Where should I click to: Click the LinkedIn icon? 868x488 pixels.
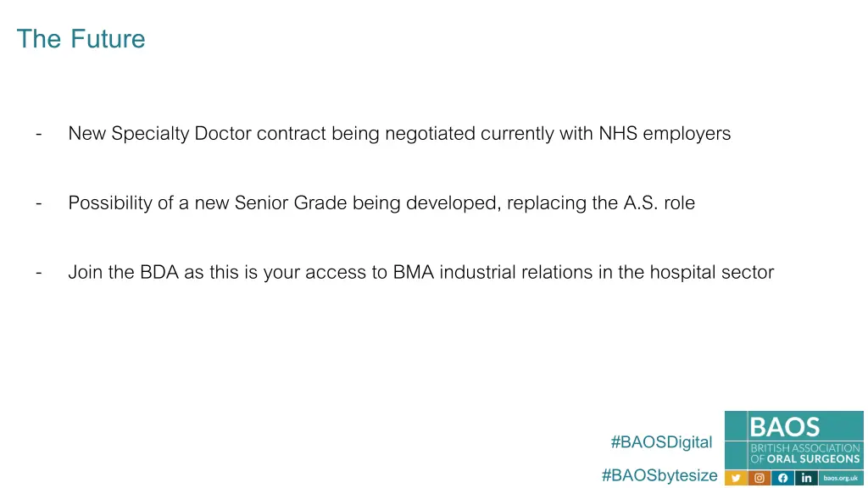[807, 478]
